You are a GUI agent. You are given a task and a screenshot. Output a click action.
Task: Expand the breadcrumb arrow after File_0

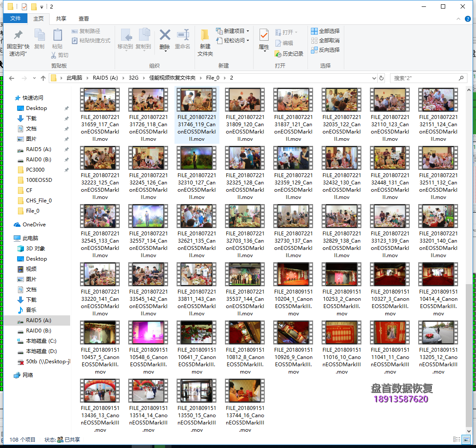pyautogui.click(x=225, y=78)
